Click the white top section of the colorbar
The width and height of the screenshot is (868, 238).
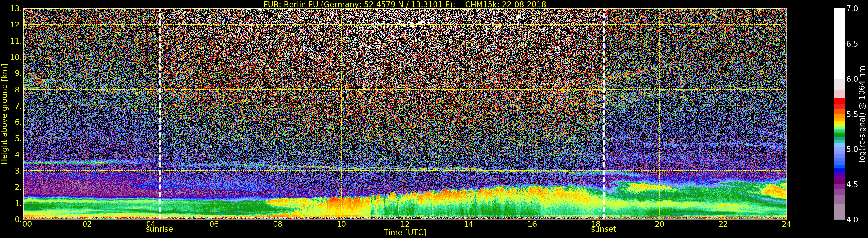click(x=839, y=44)
